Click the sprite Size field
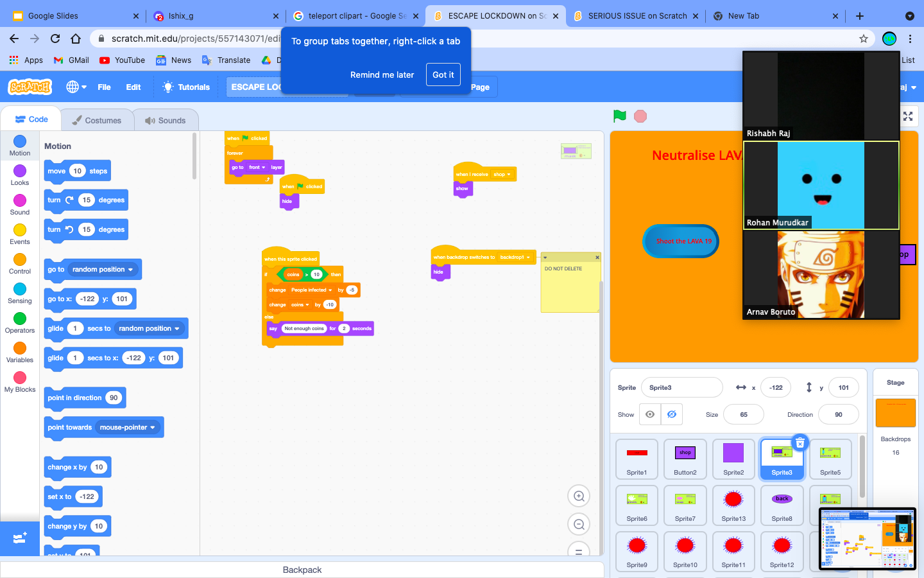The width and height of the screenshot is (924, 578). point(744,414)
